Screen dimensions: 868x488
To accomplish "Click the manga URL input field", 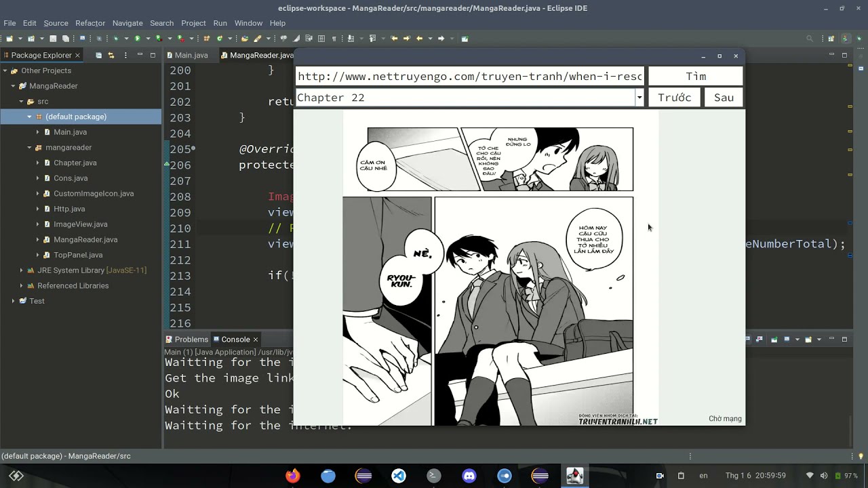I will (x=469, y=76).
